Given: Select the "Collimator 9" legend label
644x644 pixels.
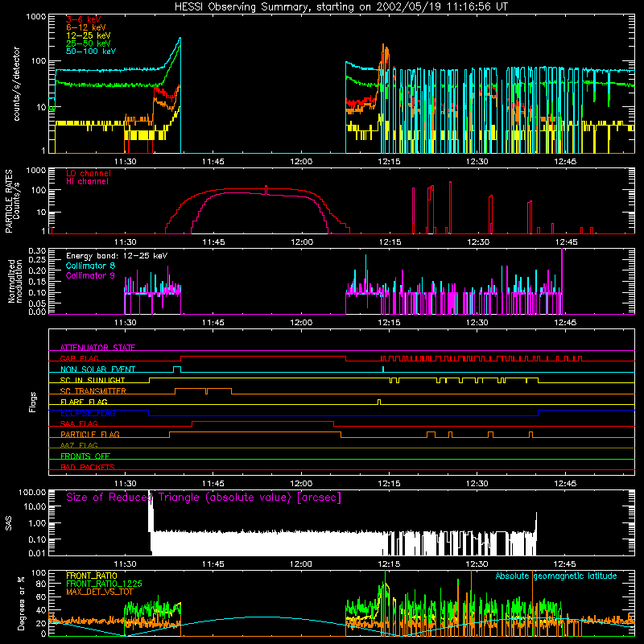Looking at the screenshot, I should 90,275.
